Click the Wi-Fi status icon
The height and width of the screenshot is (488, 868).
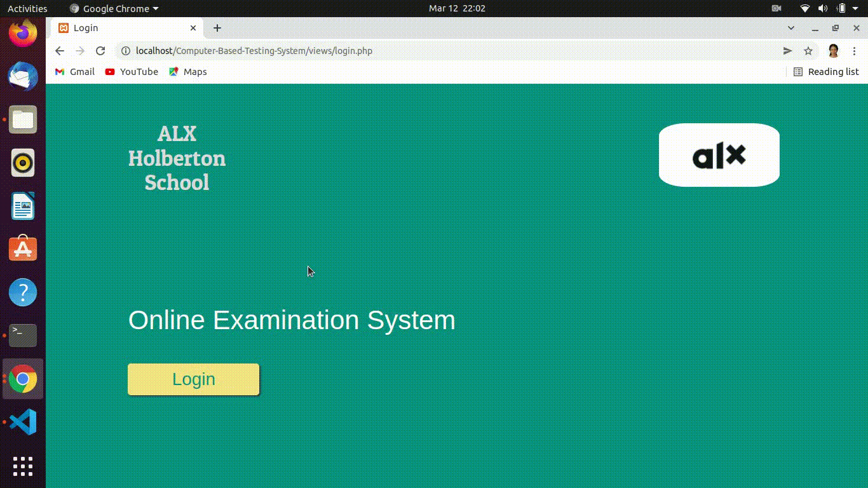coord(805,8)
